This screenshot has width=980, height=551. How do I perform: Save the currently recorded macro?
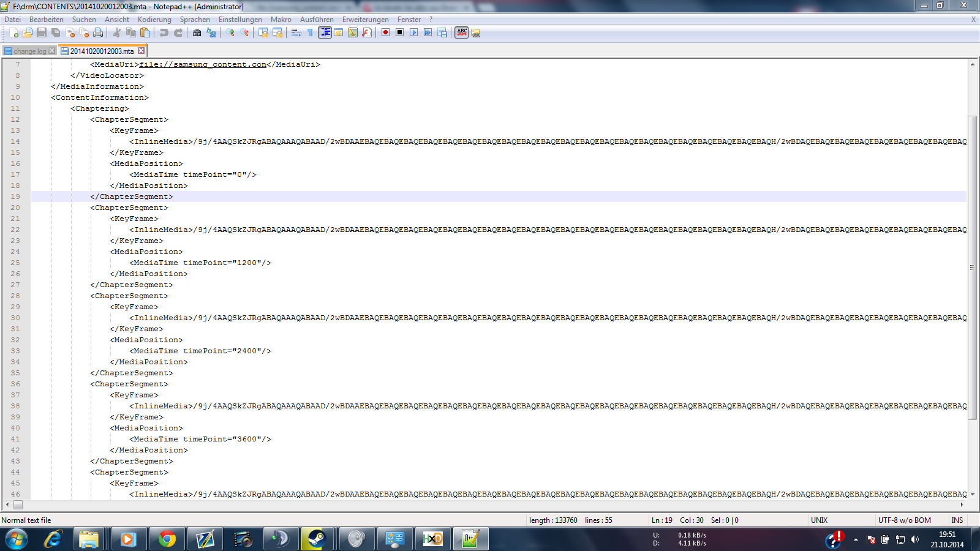point(442,32)
